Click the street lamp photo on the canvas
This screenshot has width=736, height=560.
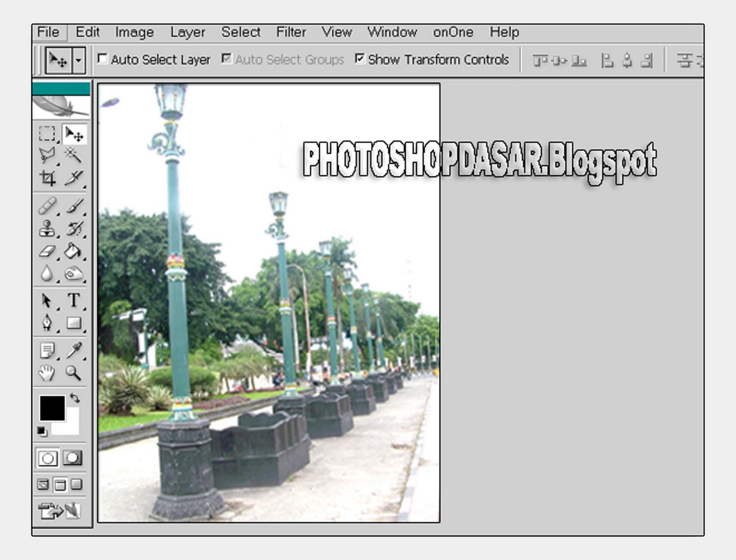[269, 303]
